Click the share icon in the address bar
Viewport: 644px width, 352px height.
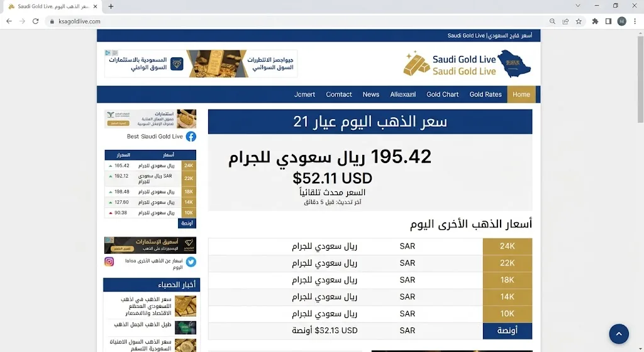[x=565, y=21]
